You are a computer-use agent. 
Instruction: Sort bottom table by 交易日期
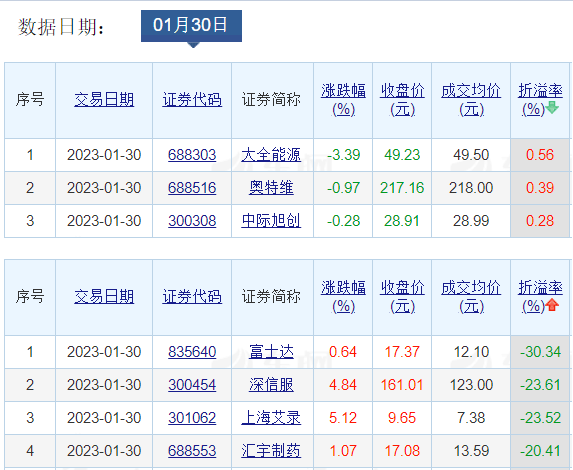coord(104,297)
